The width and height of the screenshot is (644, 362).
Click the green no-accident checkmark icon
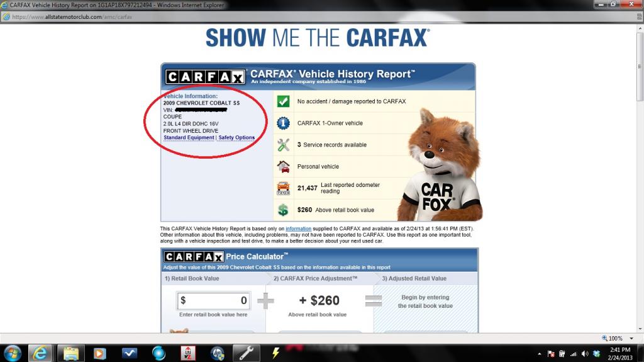283,101
